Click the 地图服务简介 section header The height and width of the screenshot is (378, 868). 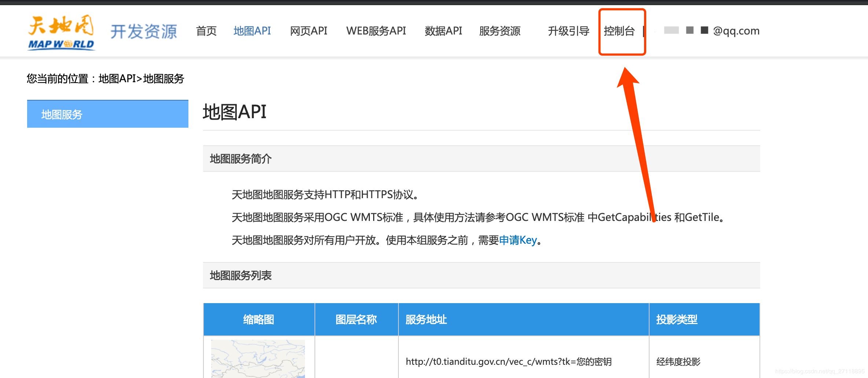482,159
